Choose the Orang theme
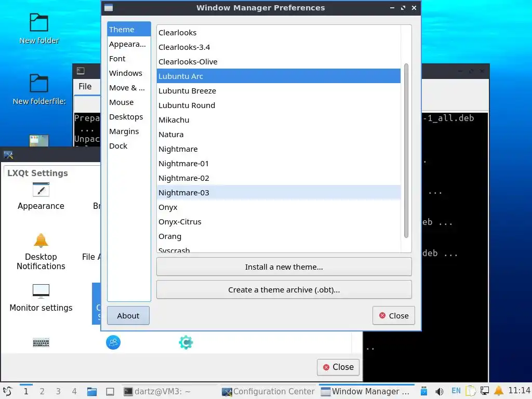The image size is (532, 399). coord(278,236)
